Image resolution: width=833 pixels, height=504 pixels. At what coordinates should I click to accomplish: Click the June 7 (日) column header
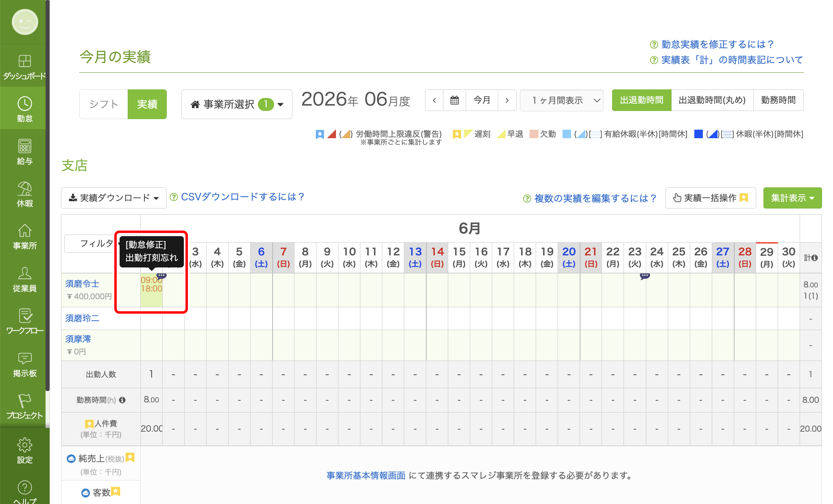pos(283,258)
